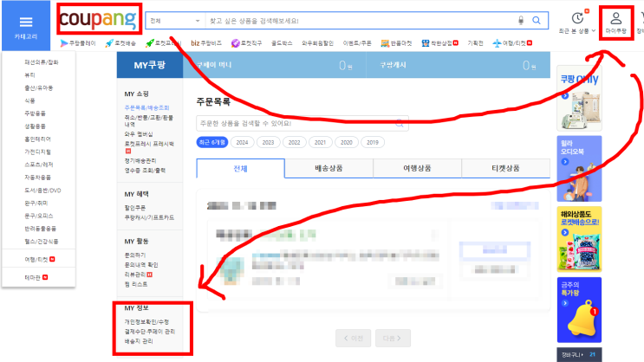Open 이벤트/쿠폰 link

click(x=357, y=43)
